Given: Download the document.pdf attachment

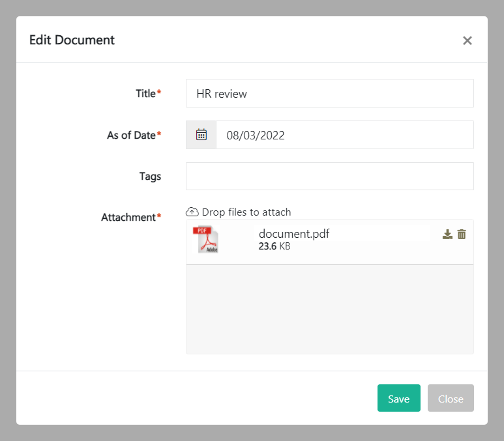Looking at the screenshot, I should 447,235.
